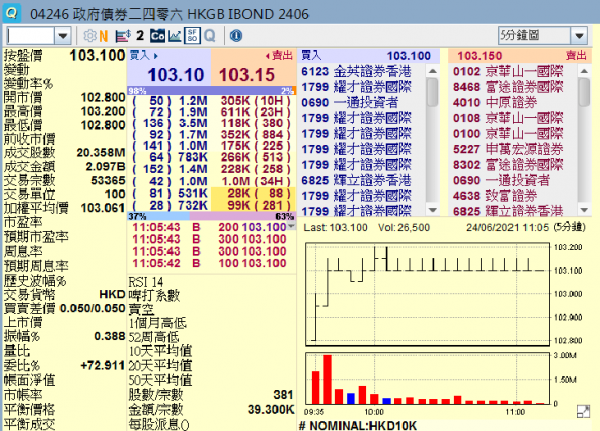Select the 103.15 ask price box
Viewport: 600px width, 431px height.
click(247, 74)
